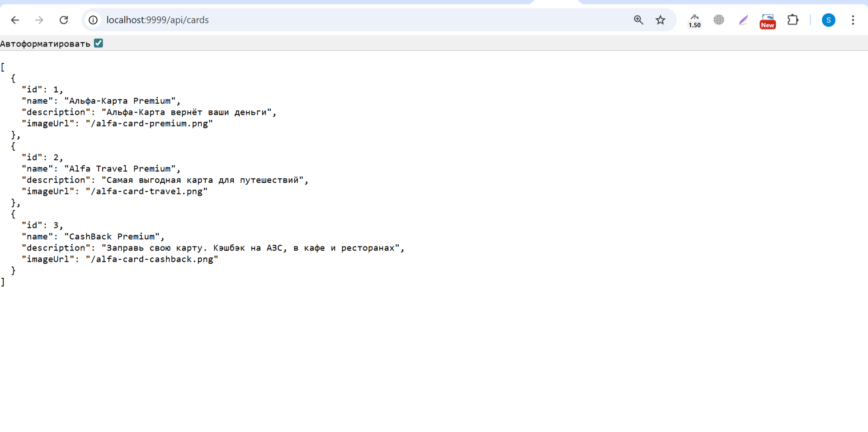Click the Автоформатировать label
Screen dimensions: 868x432
(x=45, y=44)
